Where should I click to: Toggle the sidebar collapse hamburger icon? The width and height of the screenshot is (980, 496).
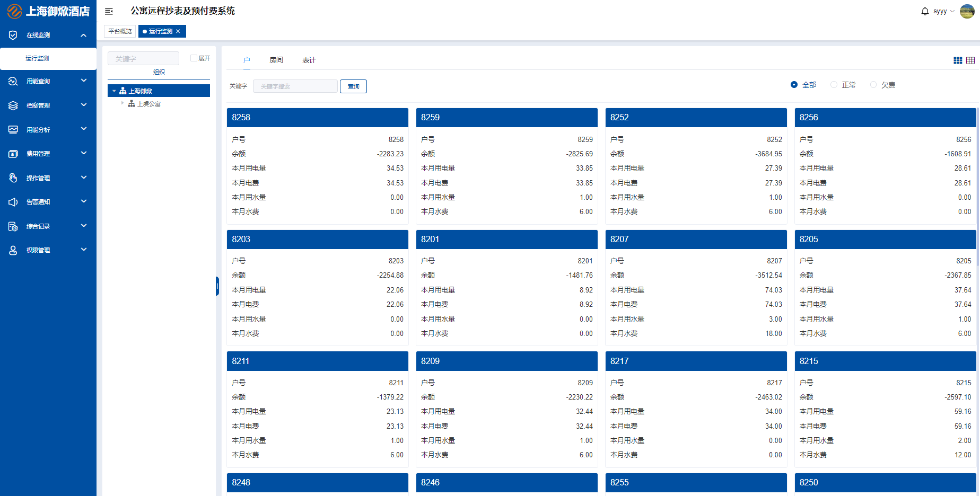coord(109,11)
